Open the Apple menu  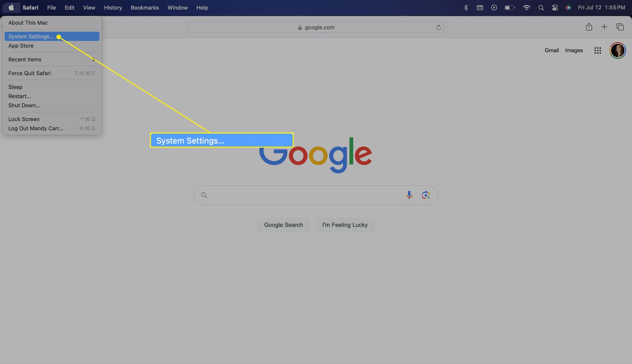click(11, 8)
